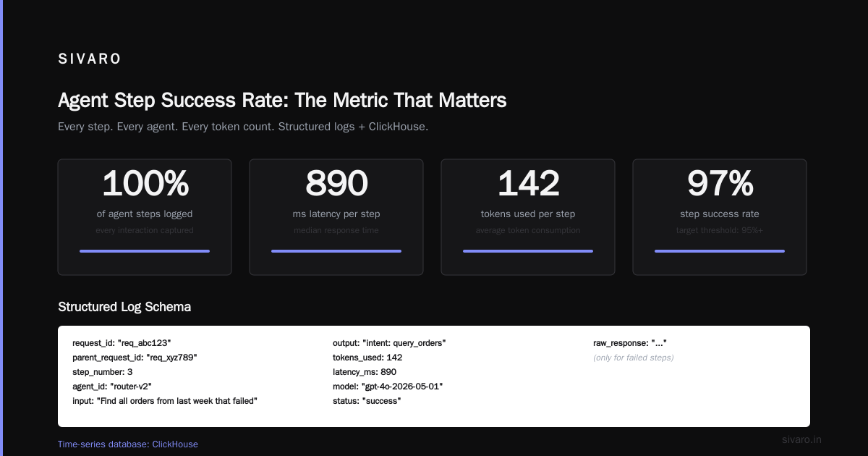The image size is (868, 456).
Task: Select the 890 ms latency card
Action: click(336, 217)
